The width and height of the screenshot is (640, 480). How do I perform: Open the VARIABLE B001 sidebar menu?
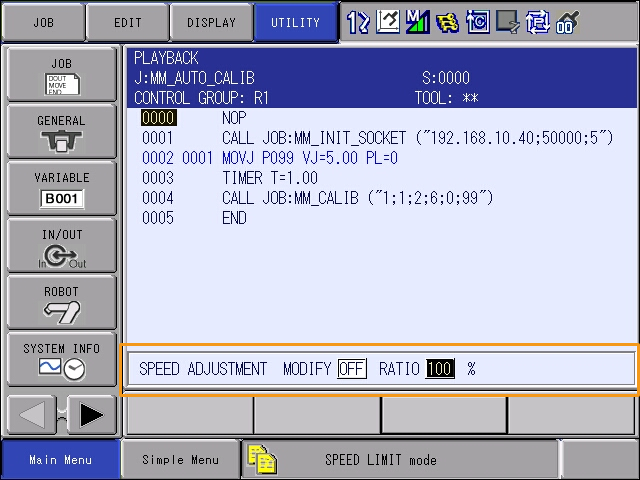(62, 189)
